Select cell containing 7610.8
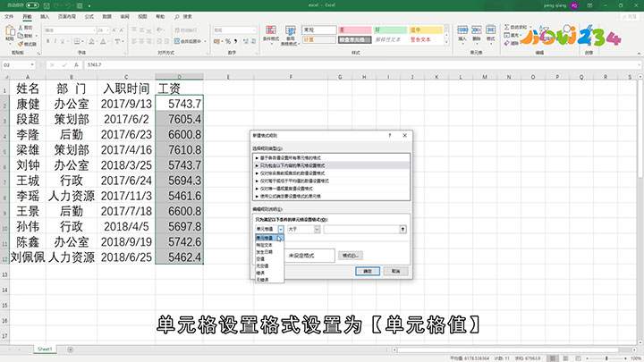This screenshot has width=644, height=362. coord(180,150)
